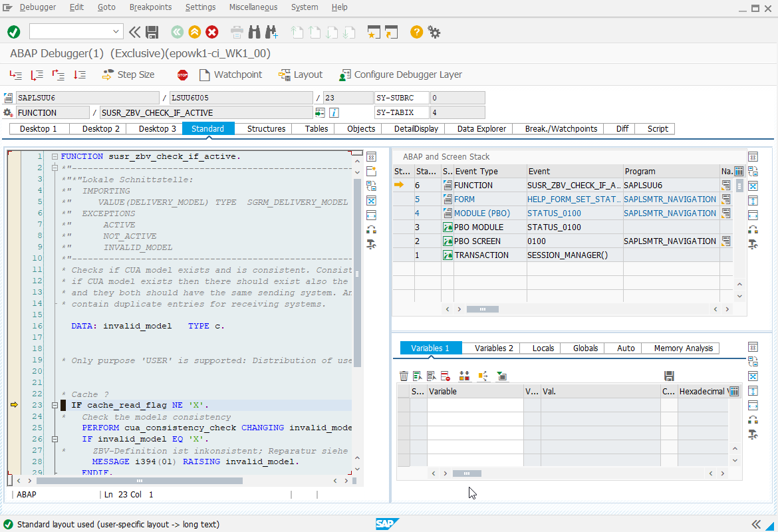Click the Configure Debugger Layer button
Screen dimensions: 778x532
point(401,75)
